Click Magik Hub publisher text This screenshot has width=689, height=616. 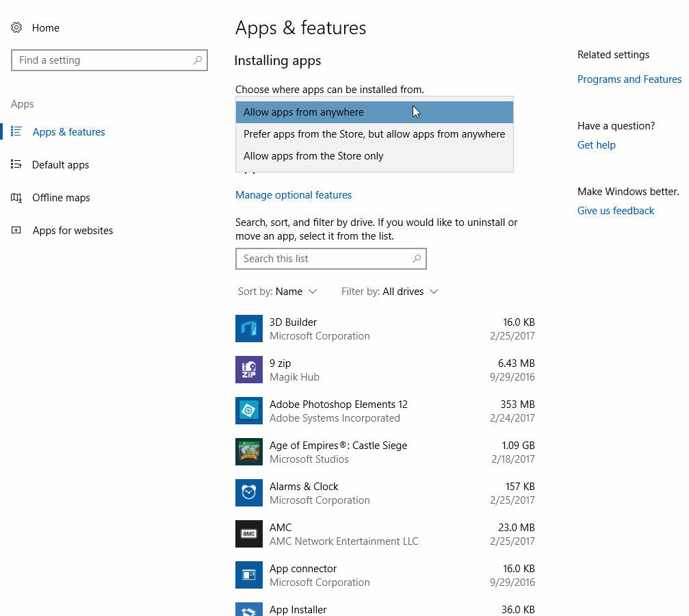[294, 377]
